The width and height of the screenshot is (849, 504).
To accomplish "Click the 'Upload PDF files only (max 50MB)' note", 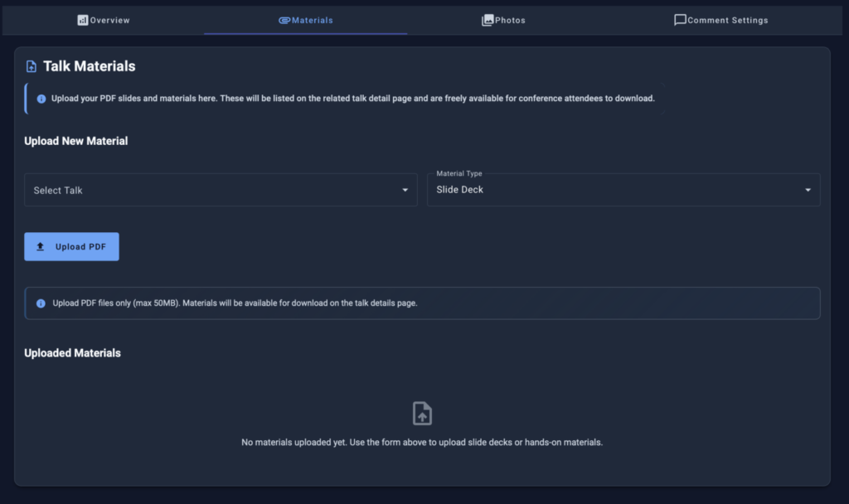I will [235, 303].
